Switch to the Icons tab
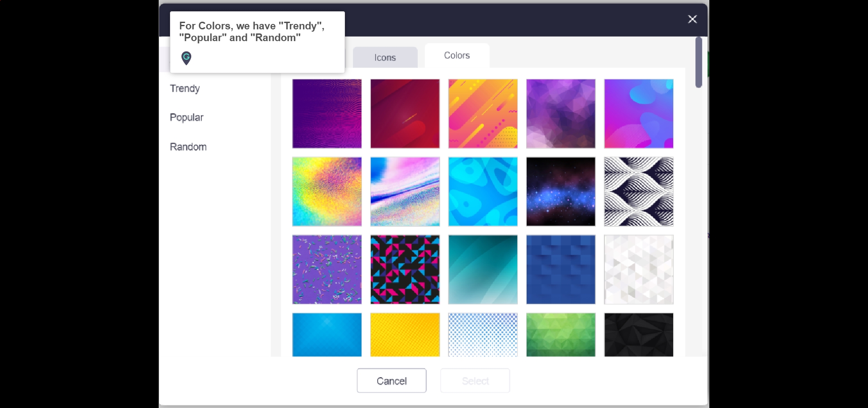Viewport: 868px width, 408px height. pos(385,57)
